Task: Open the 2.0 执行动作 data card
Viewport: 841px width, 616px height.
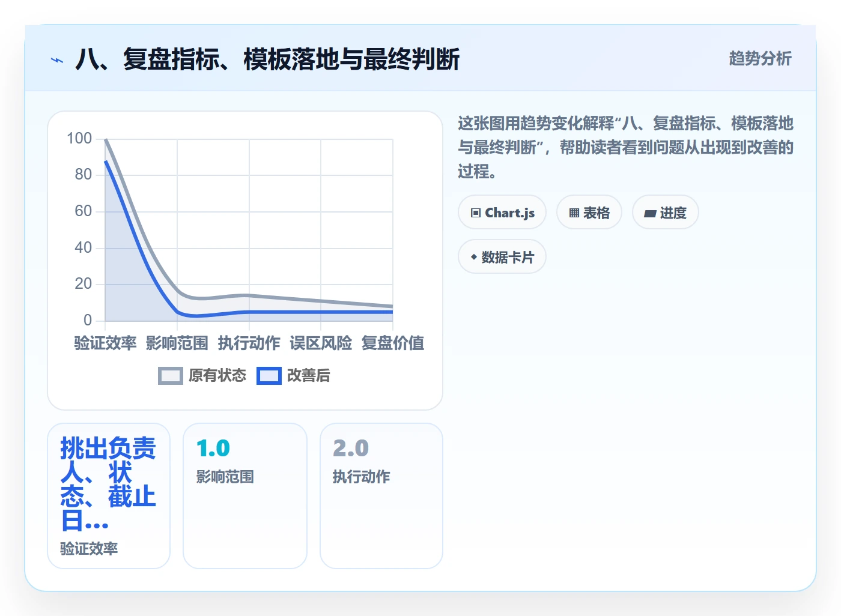Action: (x=381, y=496)
